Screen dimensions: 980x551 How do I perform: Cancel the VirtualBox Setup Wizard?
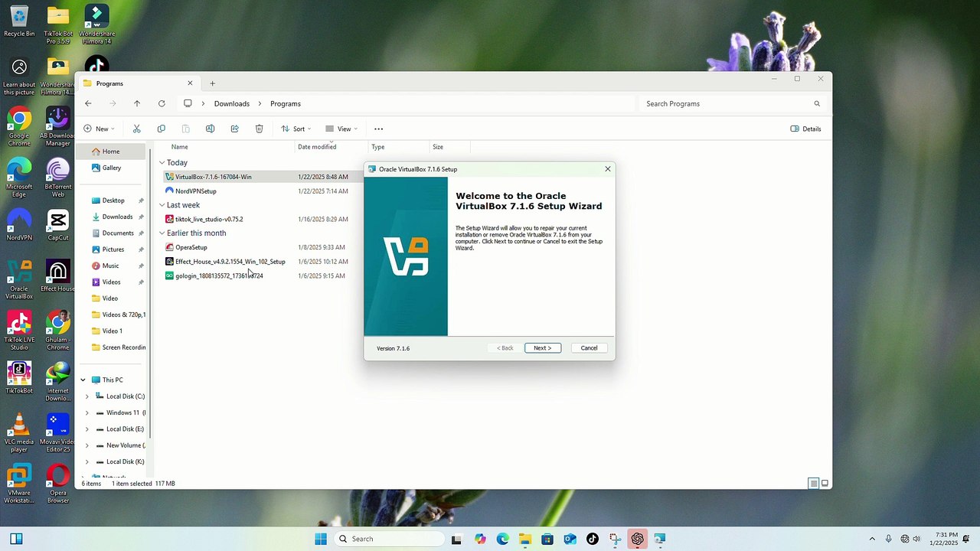pos(589,348)
